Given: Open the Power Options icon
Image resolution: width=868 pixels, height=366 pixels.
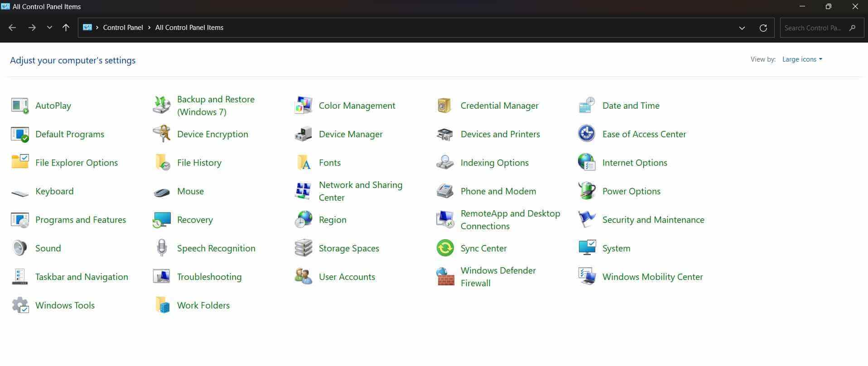Looking at the screenshot, I should [x=587, y=191].
